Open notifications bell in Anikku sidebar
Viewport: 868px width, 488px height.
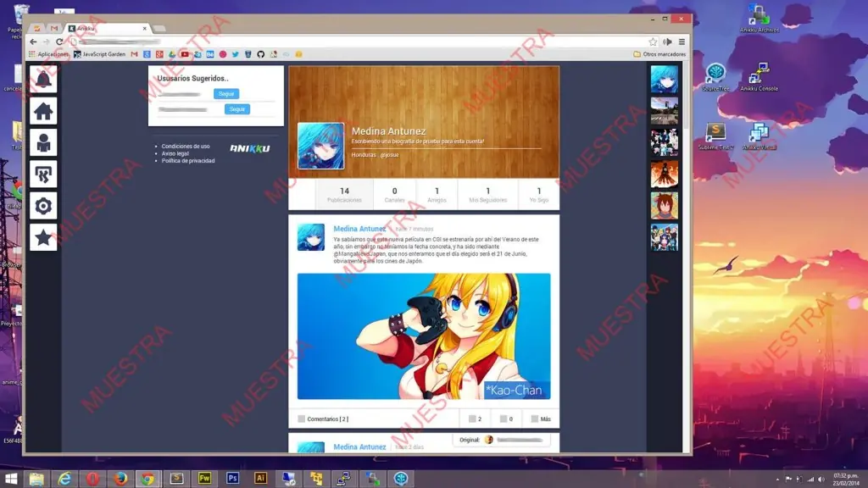point(43,79)
